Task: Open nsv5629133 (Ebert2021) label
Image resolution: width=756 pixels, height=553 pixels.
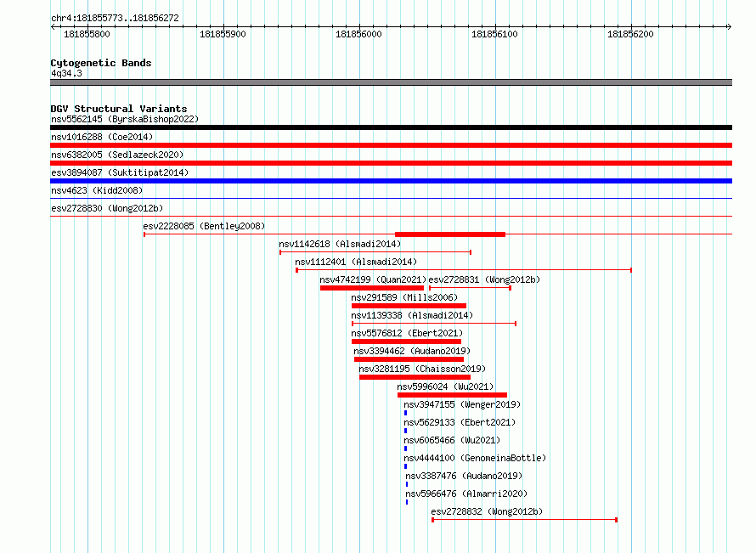Action: (x=460, y=422)
